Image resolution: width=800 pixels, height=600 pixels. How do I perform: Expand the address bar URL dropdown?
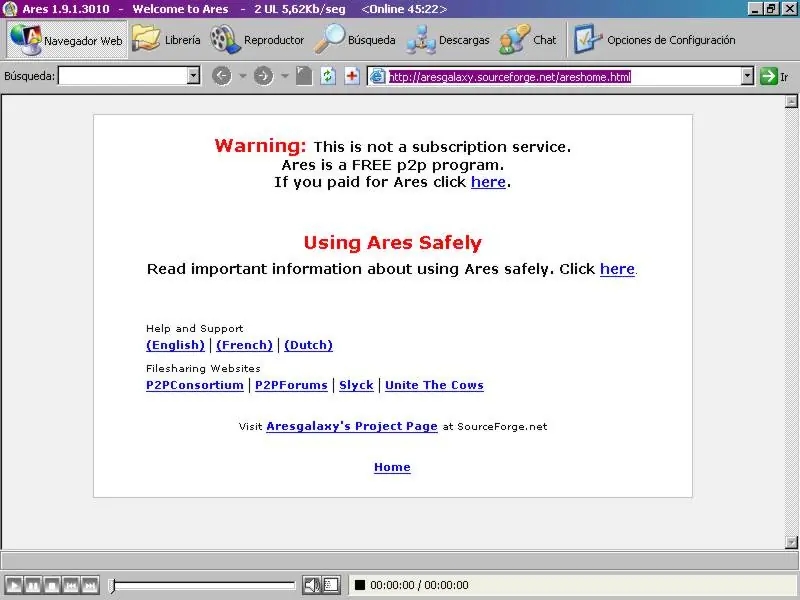tap(747, 77)
